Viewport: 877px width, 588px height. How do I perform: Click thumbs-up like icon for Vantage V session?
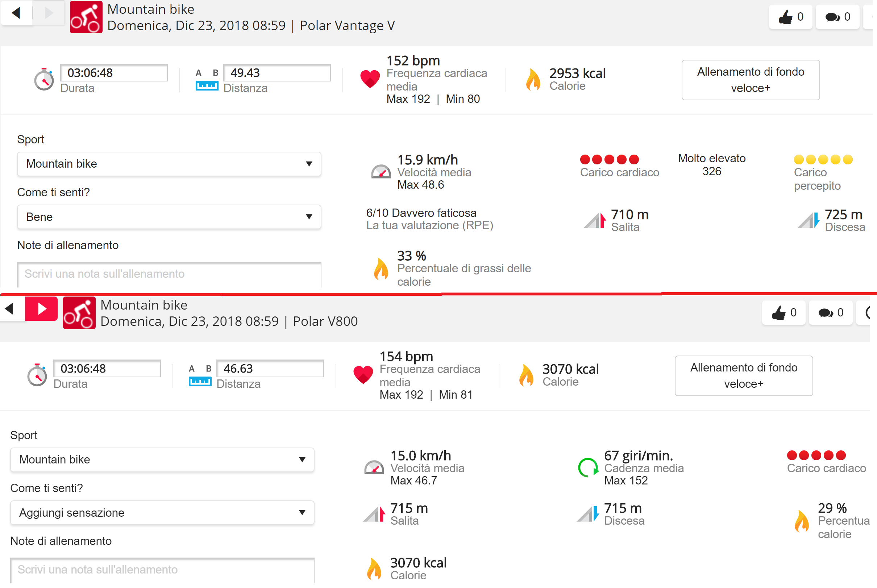(785, 17)
